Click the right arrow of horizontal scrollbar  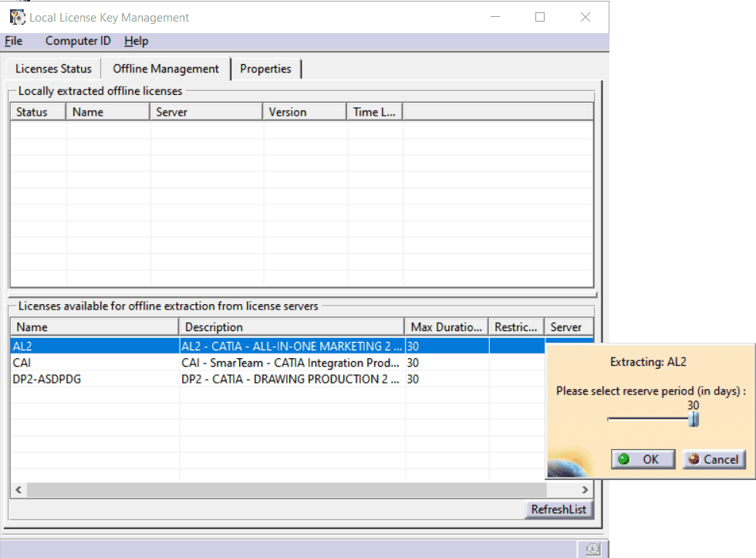585,490
